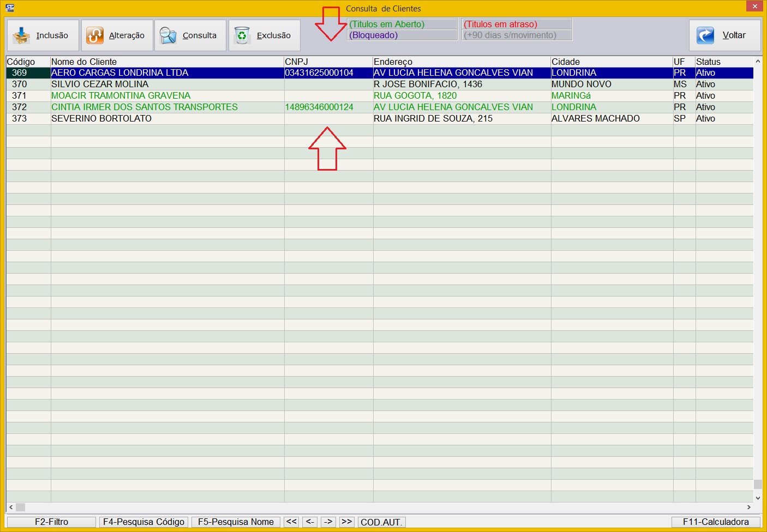Viewport: 767px width, 532px height.
Task: Select the SILVIO CEZAR MOLINA row
Action: tap(100, 84)
